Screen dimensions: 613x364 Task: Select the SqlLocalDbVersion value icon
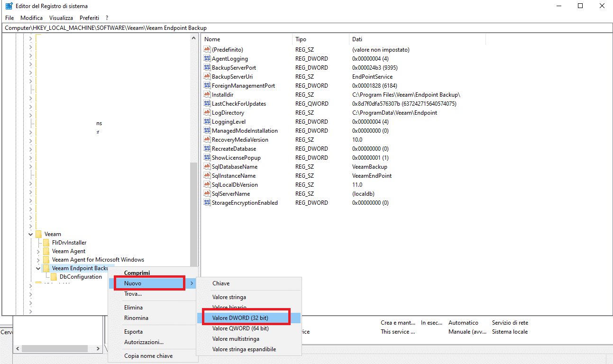207,184
